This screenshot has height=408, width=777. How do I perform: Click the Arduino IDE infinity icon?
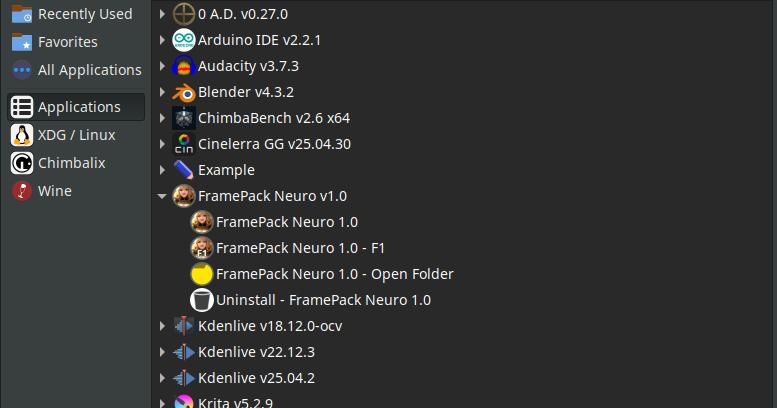tap(184, 40)
